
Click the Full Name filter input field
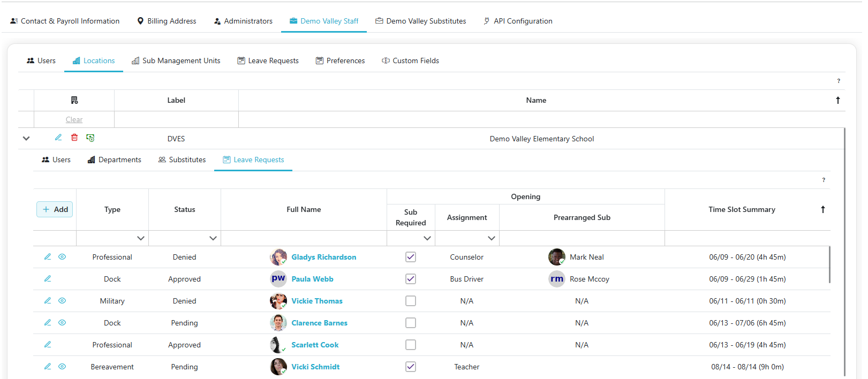pyautogui.click(x=304, y=238)
